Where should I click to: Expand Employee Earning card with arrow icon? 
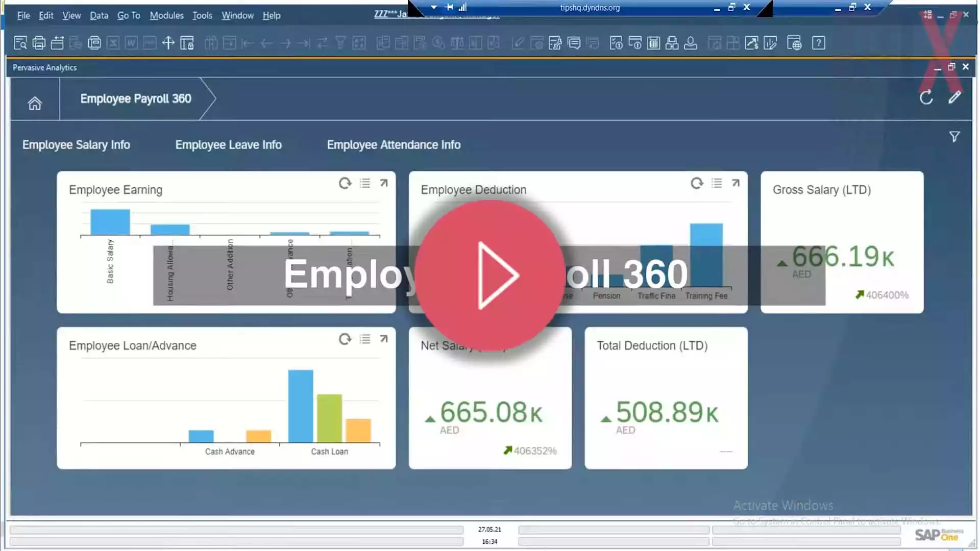[384, 183]
